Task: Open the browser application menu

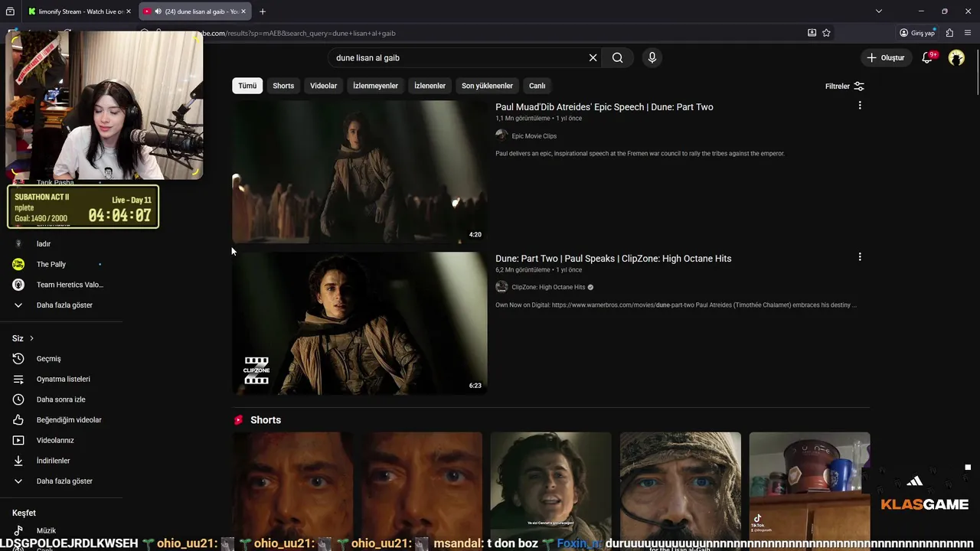Action: pos(968,33)
